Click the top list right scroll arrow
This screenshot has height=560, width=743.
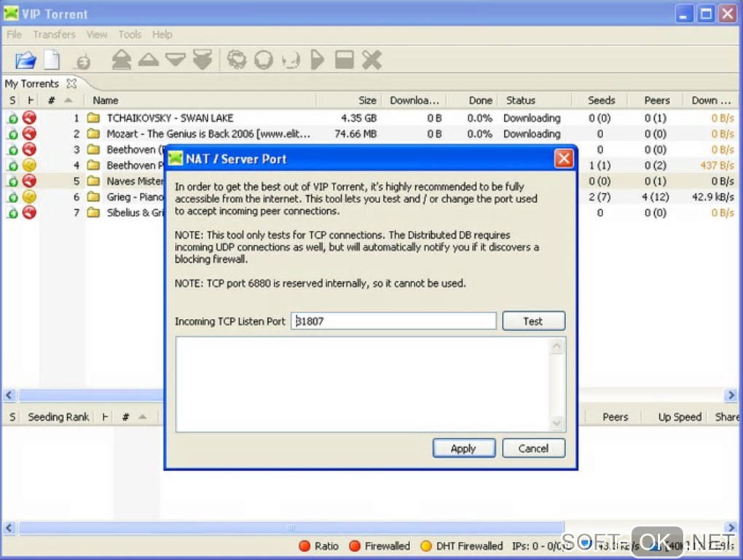pyautogui.click(x=731, y=395)
